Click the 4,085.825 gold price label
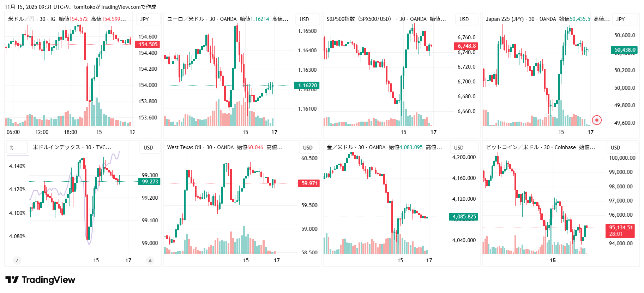 [x=464, y=217]
